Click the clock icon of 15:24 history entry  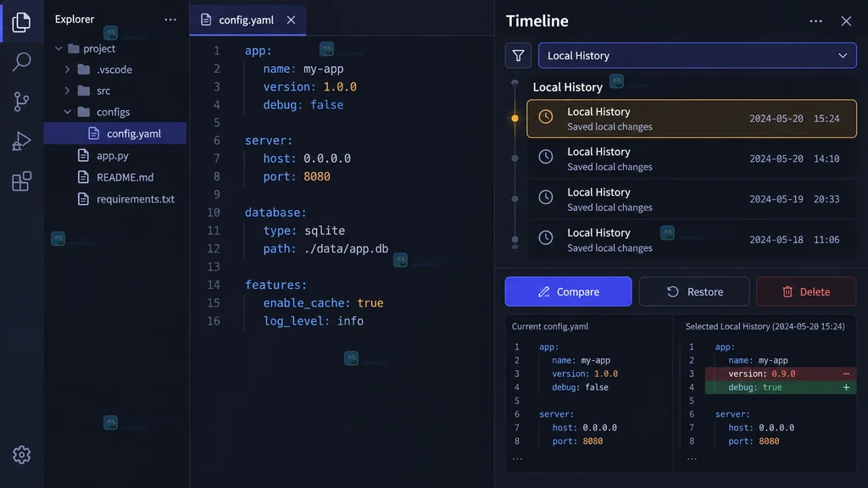pyautogui.click(x=546, y=117)
